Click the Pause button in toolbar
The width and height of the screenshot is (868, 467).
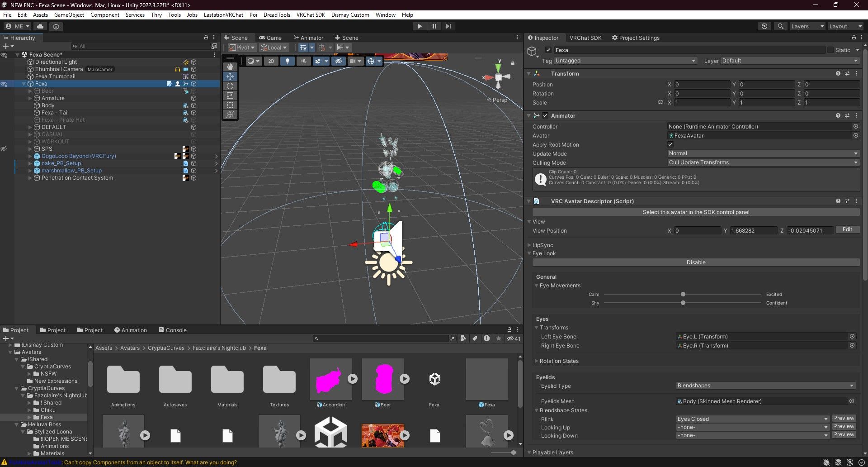pos(434,26)
